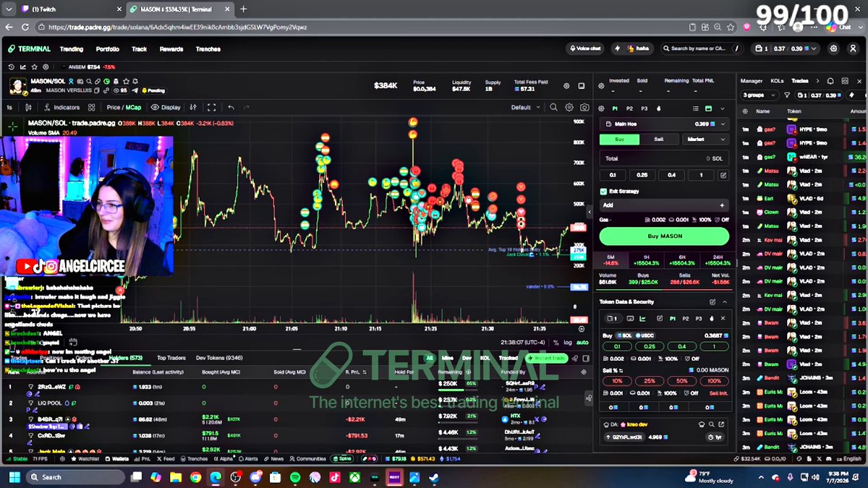Edit the quick buy amount presets
The image size is (868, 488).
click(x=723, y=175)
